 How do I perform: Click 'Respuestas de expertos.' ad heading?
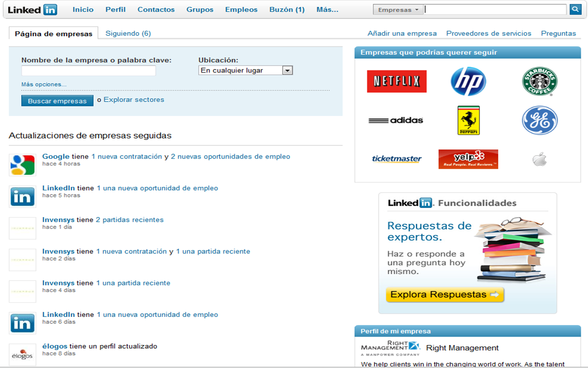click(x=430, y=231)
